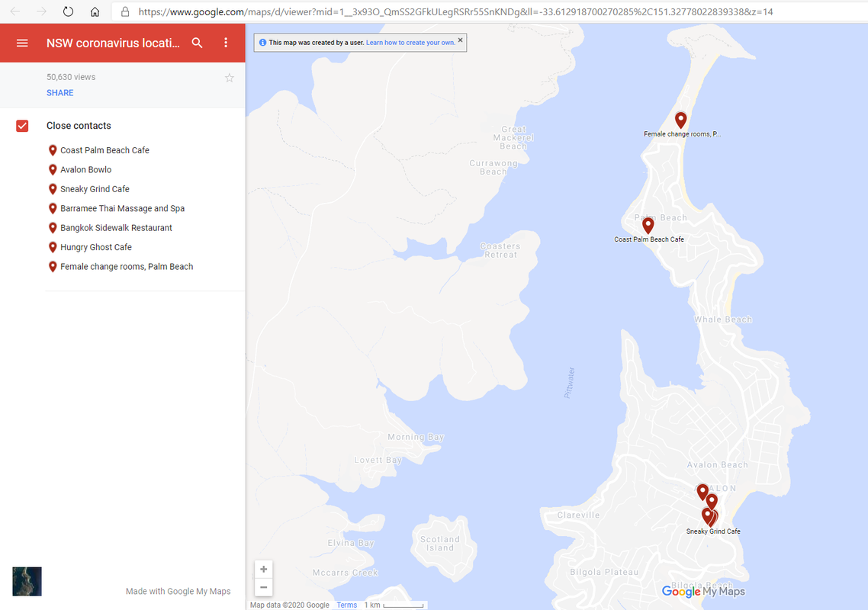The height and width of the screenshot is (610, 868).
Task: Click the Google My Maps logo
Action: 703,592
